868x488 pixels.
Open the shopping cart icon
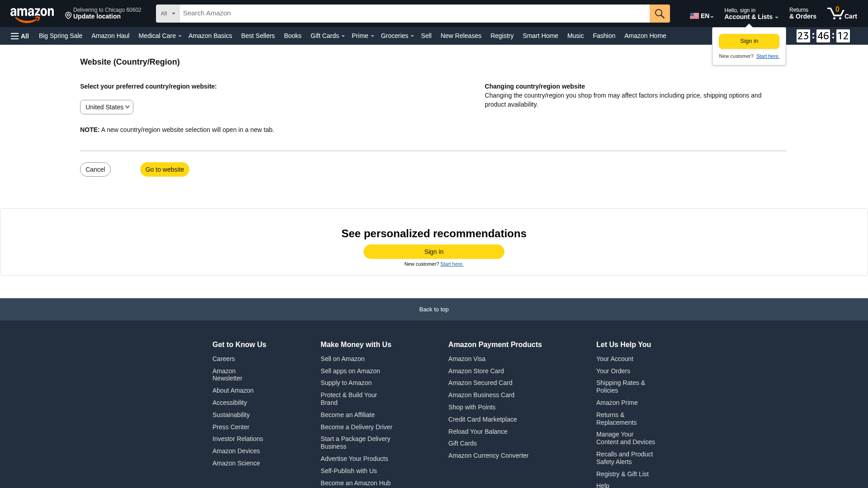[x=842, y=14]
